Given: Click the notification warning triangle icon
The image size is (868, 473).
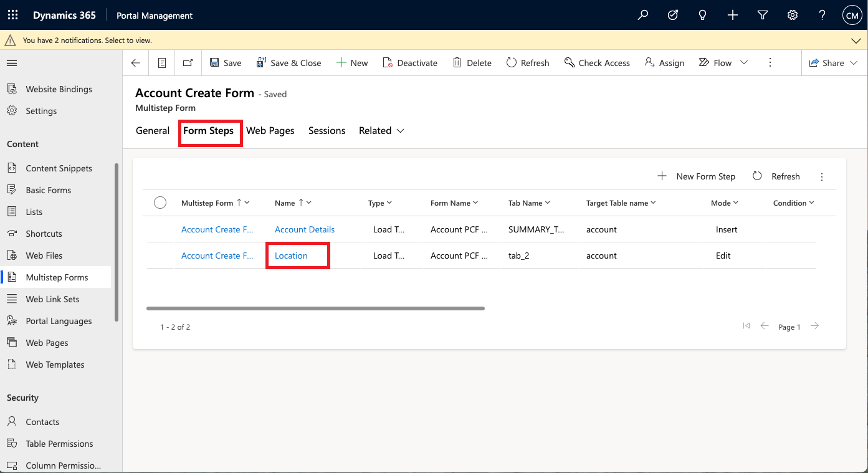Looking at the screenshot, I should pos(10,40).
